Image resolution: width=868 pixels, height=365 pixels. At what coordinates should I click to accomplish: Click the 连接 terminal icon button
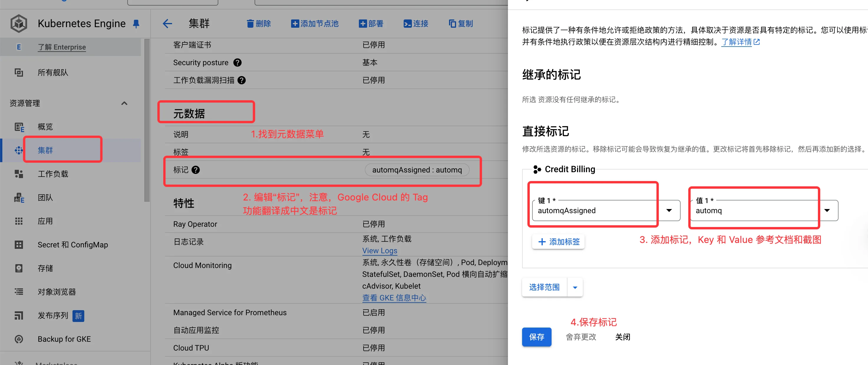point(416,24)
